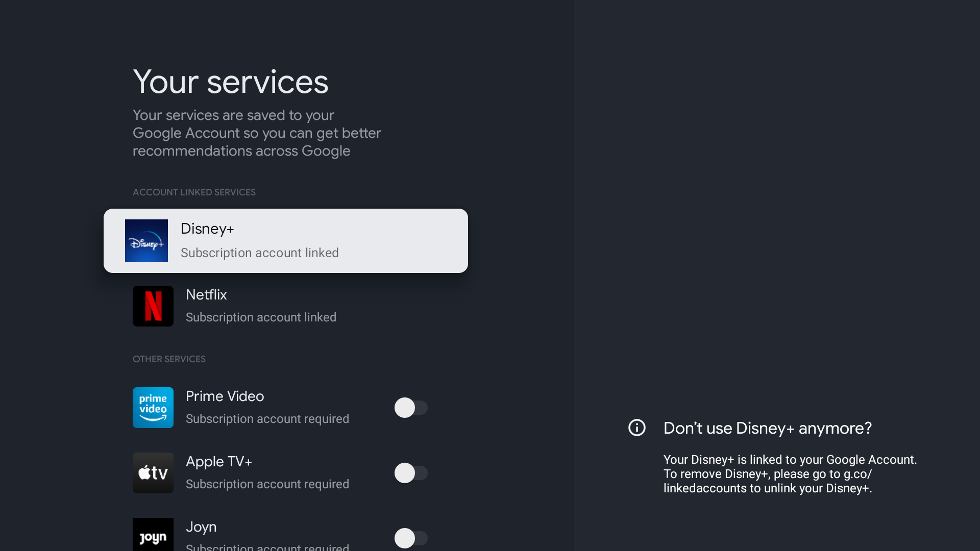Select the Netflix service icon
The image size is (980, 551).
[153, 306]
